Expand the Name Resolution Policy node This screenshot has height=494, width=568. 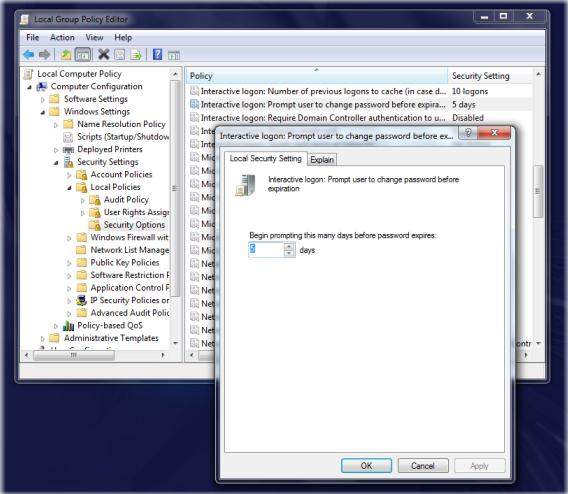coord(56,125)
